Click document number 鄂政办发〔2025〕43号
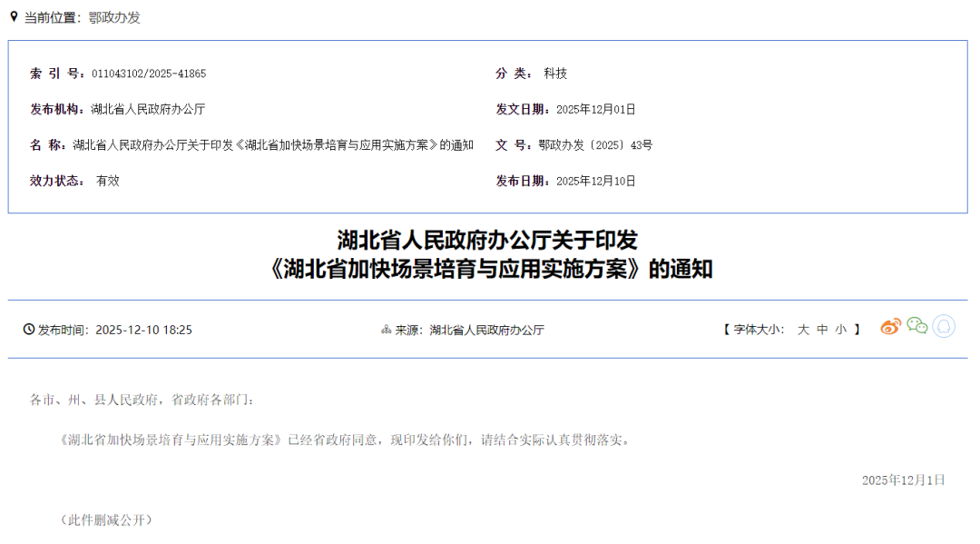The height and width of the screenshot is (544, 980). click(x=595, y=144)
